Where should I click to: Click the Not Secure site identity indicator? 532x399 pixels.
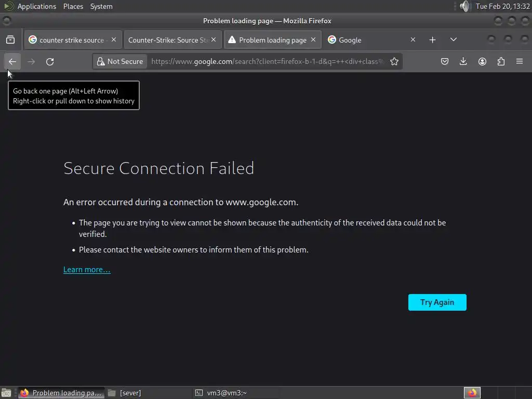(120, 61)
